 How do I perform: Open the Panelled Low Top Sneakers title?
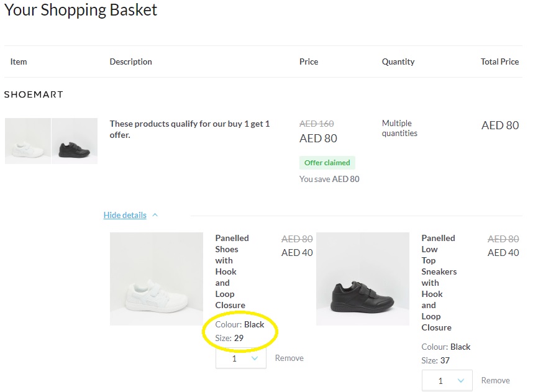(439, 283)
